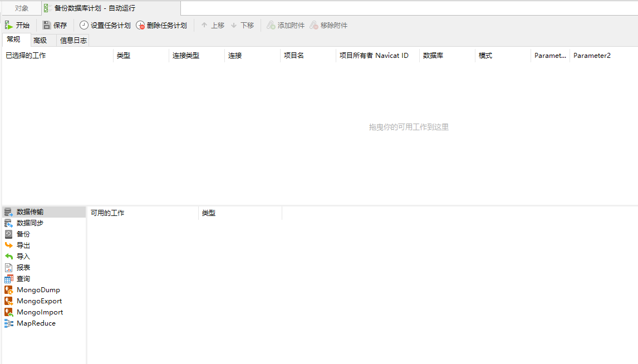This screenshot has width=638, height=364.
Task: Choose MongoDump in the job list
Action: [38, 290]
